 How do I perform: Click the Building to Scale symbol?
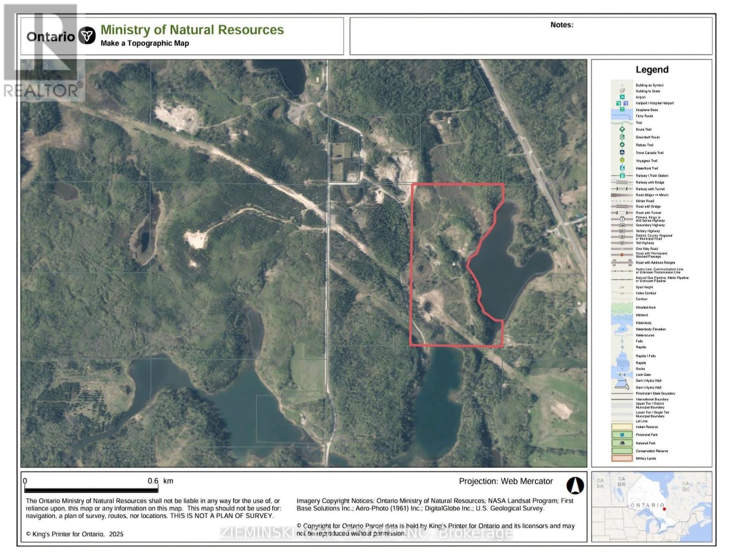[x=622, y=91]
